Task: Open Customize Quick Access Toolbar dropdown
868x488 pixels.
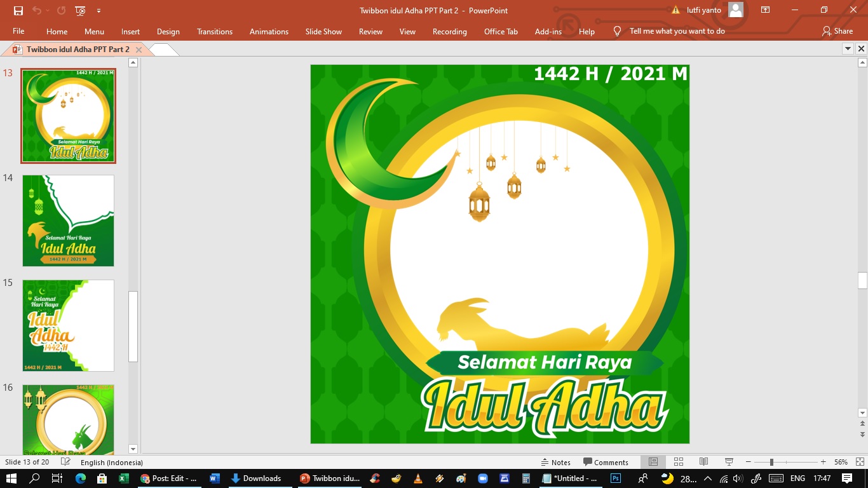Action: [x=98, y=11]
